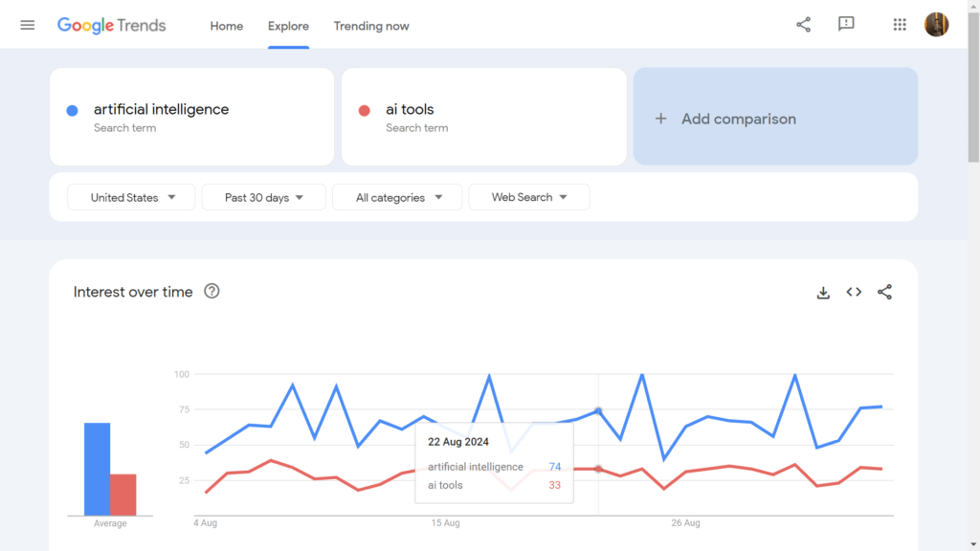Download the chart data as CSV
Image resolution: width=980 pixels, height=551 pixels.
click(823, 293)
